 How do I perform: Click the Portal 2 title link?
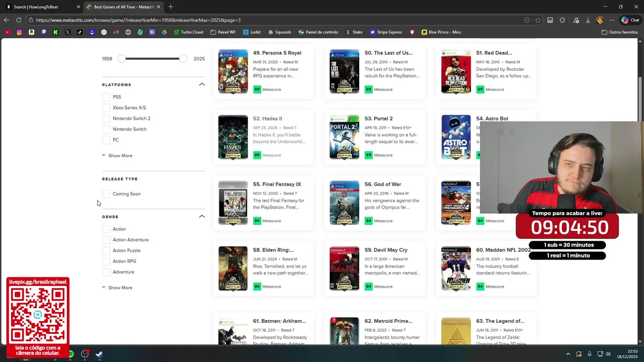pos(378,119)
